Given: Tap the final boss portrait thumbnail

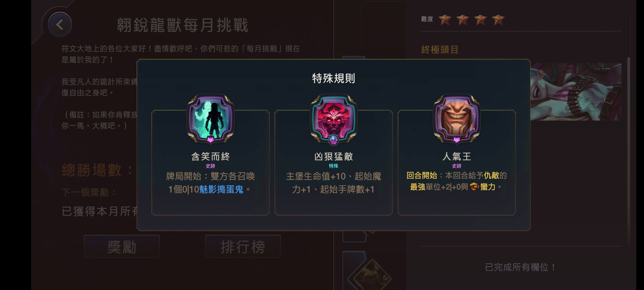Looking at the screenshot, I should pos(576,92).
